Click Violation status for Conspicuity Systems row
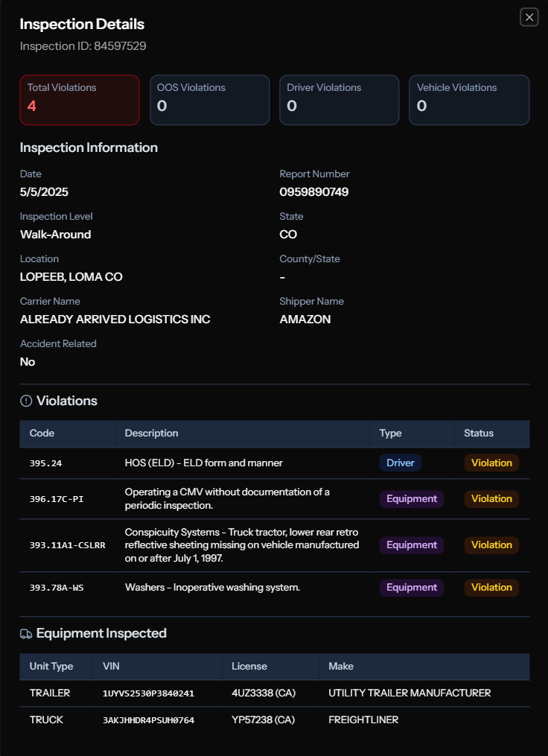Image resolution: width=548 pixels, height=756 pixels. [491, 544]
